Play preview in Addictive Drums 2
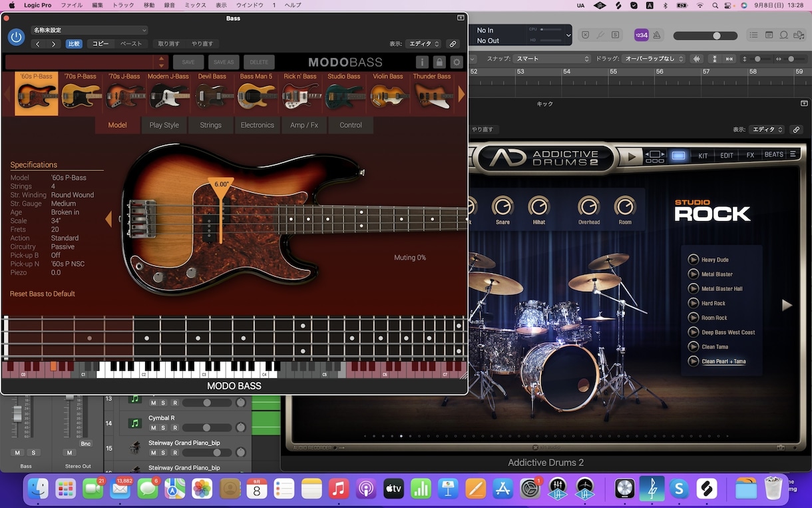 [632, 156]
